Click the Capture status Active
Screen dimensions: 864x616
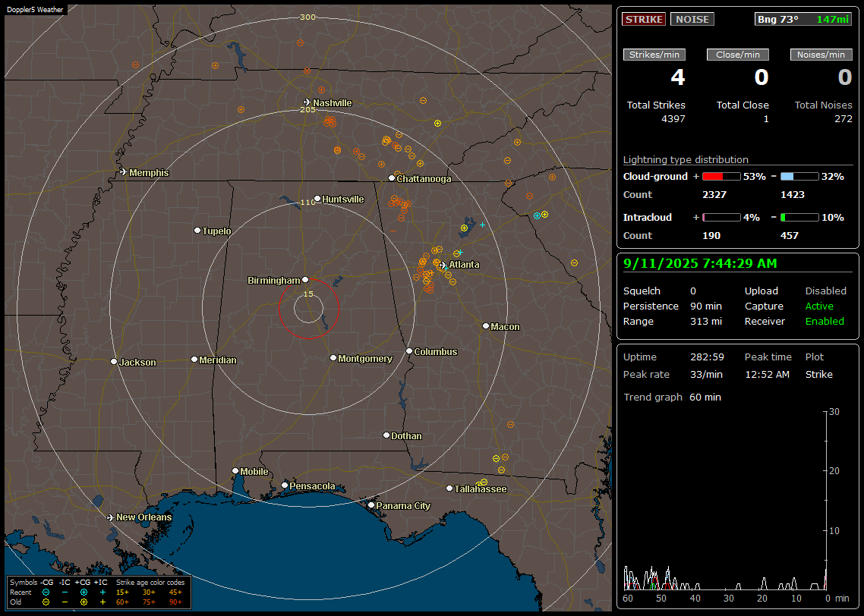point(818,306)
